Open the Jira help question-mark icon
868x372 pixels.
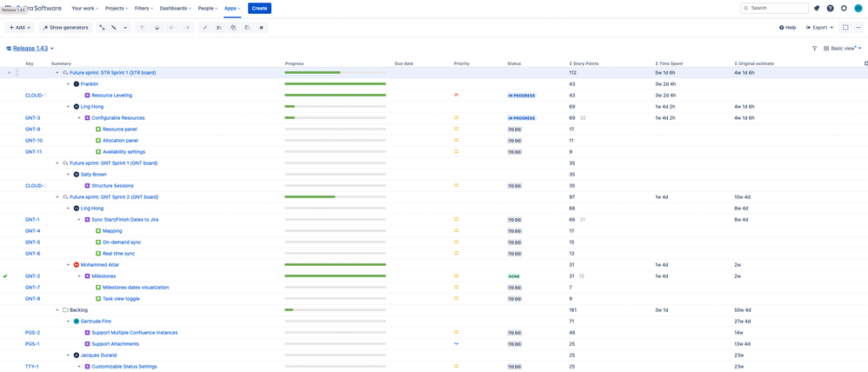click(x=831, y=9)
